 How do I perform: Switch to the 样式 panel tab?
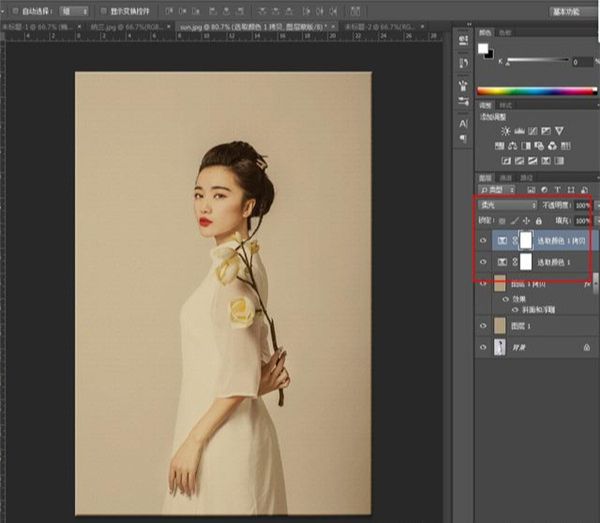point(505,105)
